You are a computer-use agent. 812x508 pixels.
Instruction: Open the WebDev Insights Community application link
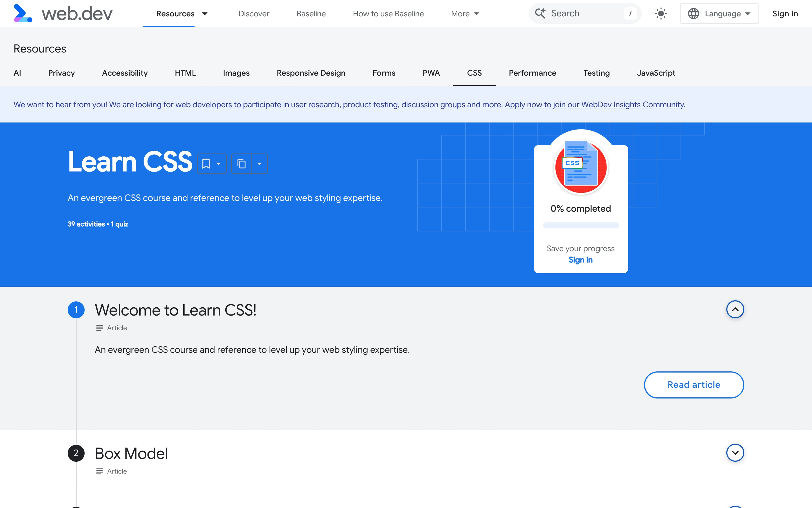point(594,104)
